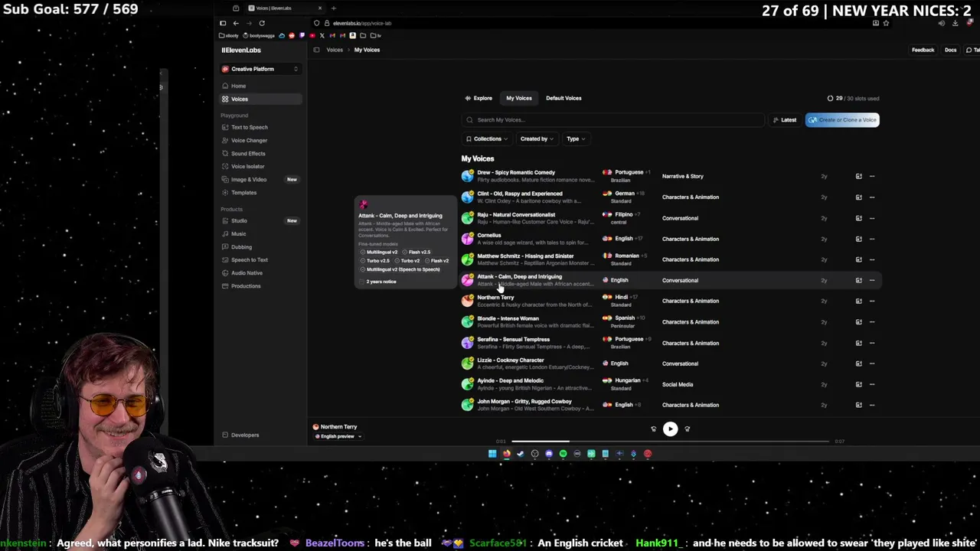Open Voice Changer in the sidebar
Screen dimensions: 980x551
pos(249,140)
